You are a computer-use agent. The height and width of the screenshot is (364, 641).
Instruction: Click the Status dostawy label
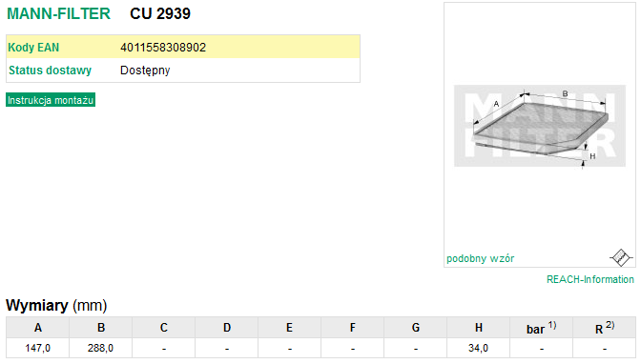51,71
